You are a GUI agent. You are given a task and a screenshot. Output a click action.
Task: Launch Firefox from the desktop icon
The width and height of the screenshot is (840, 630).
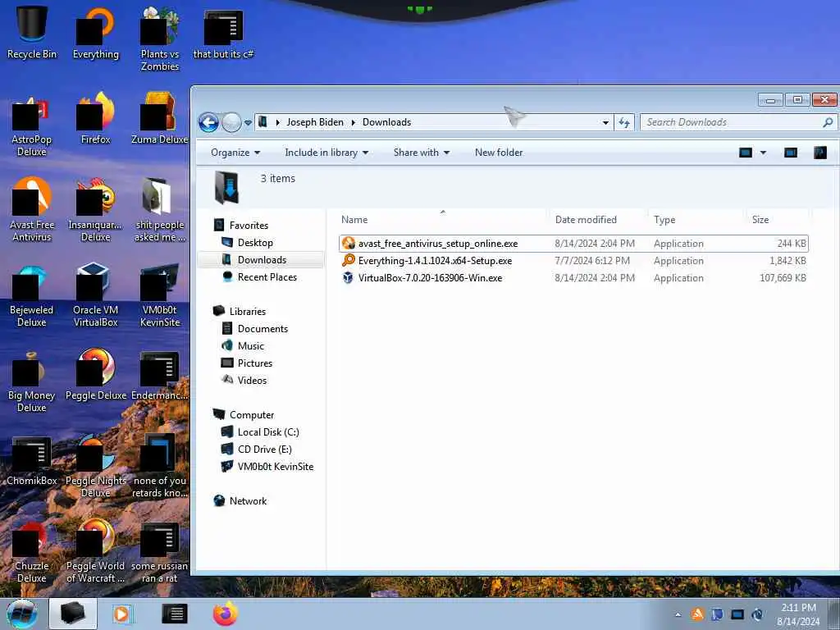click(x=95, y=118)
